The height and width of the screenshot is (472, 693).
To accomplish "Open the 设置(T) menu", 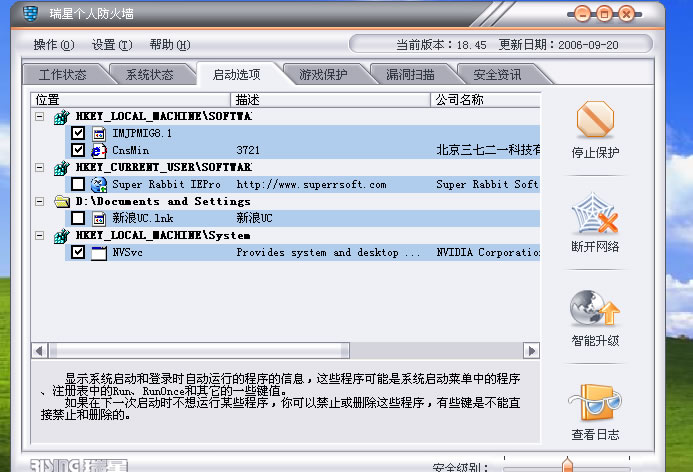I will (112, 45).
